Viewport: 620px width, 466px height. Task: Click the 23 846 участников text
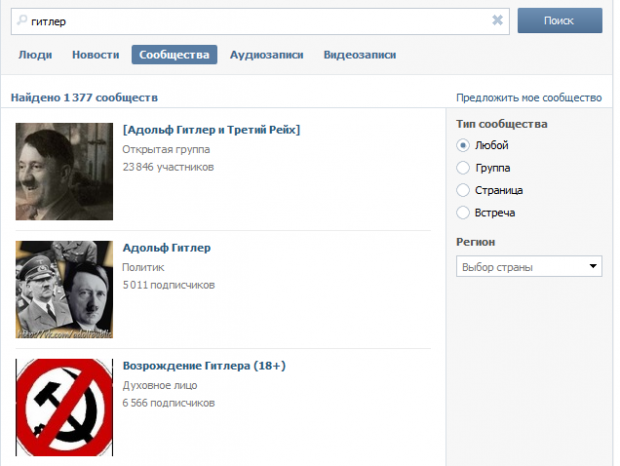click(168, 167)
